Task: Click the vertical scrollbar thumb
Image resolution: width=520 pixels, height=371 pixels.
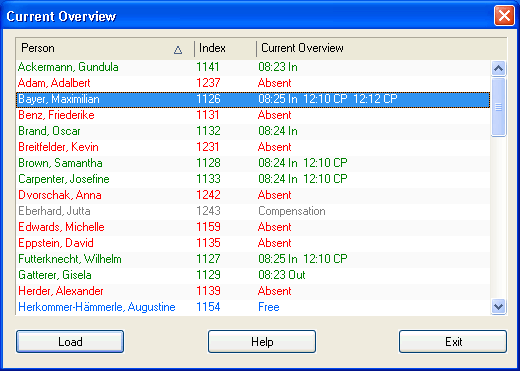Action: pos(498,107)
